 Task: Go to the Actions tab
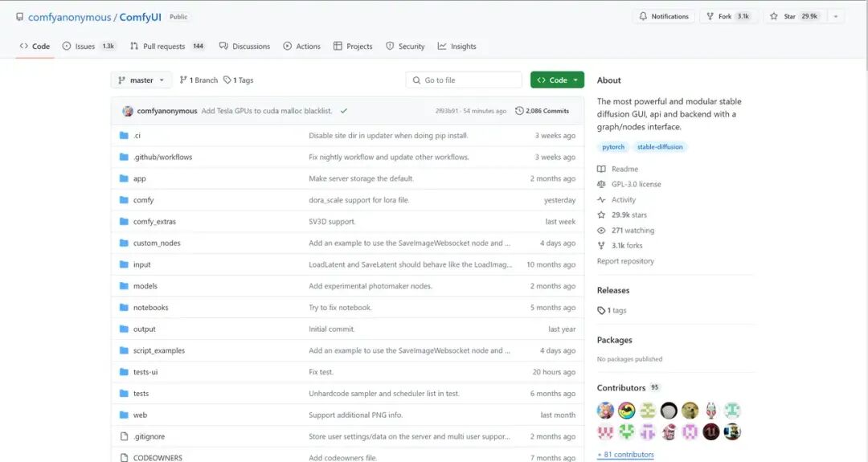point(301,47)
